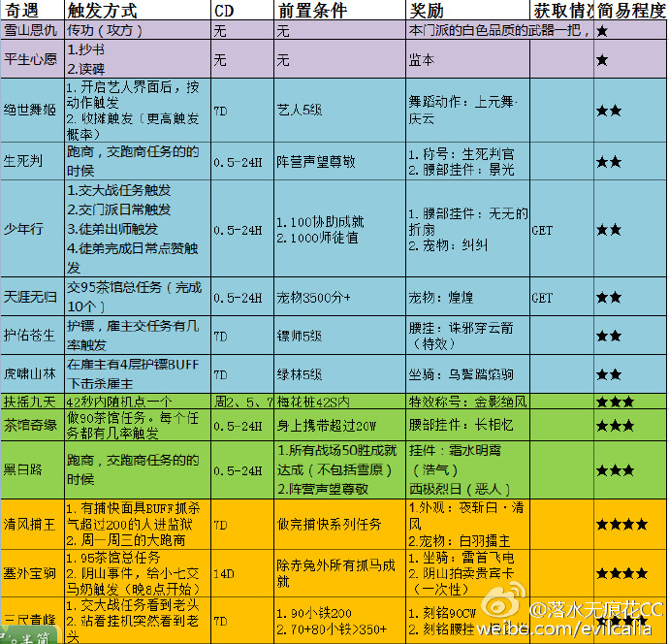Click the one-star rating in 雪山恩仇 row
Image resolution: width=669 pixels, height=644 pixels.
(602, 32)
